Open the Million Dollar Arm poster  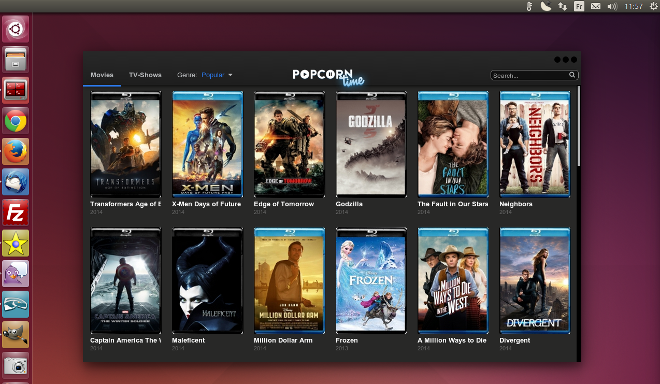tap(289, 281)
